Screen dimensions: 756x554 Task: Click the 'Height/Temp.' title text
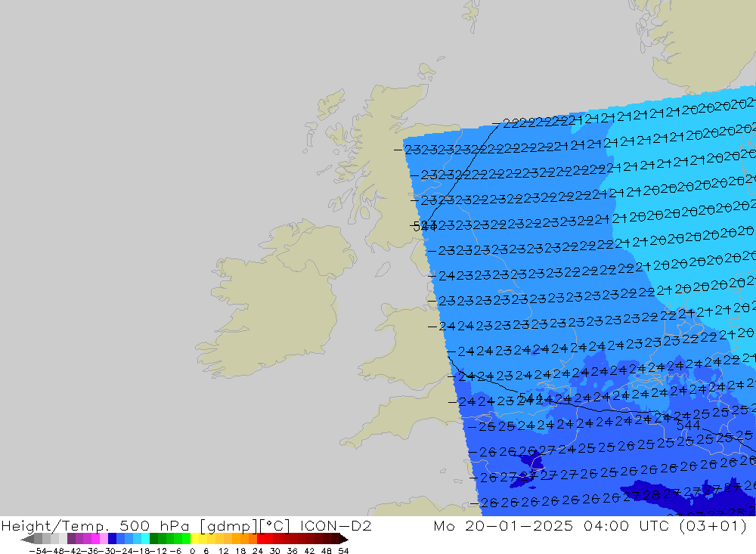click(57, 526)
